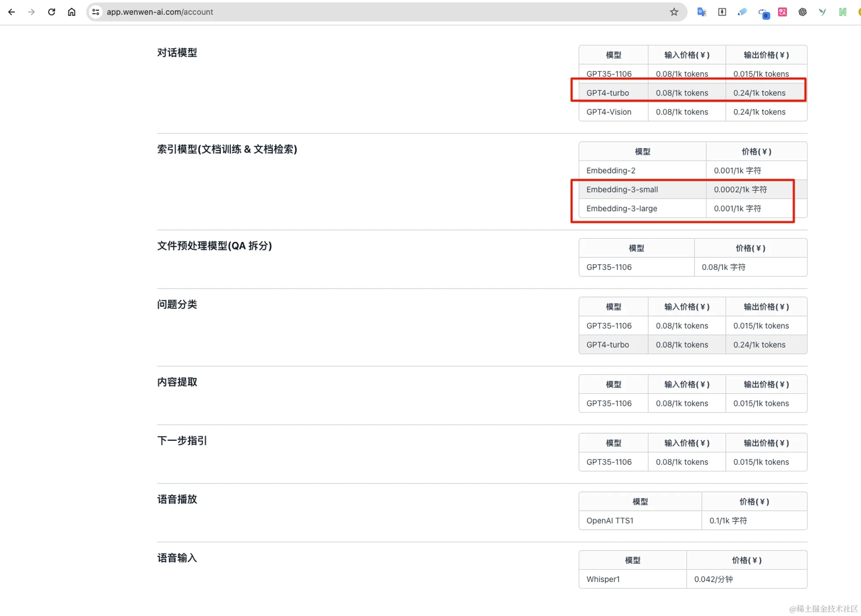Click the 0.08/1k 字符 price cell
The width and height of the screenshot is (861, 616).
click(750, 267)
